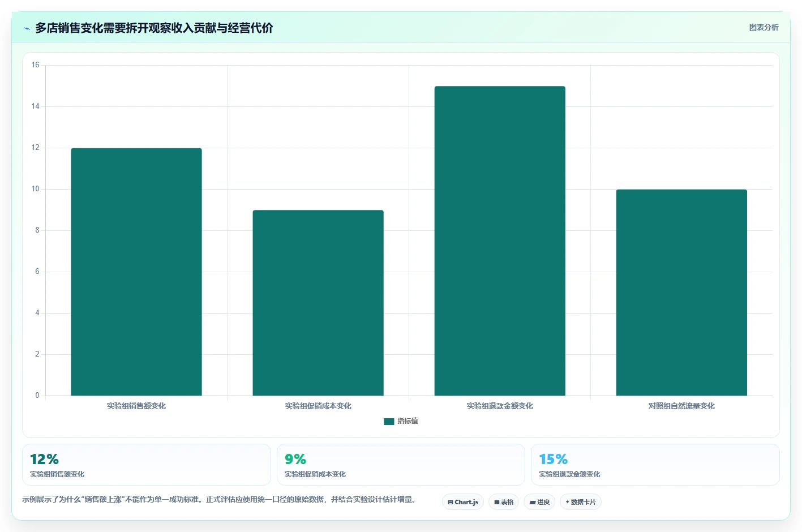Click y-axis tick value 0
The image size is (802, 532).
(x=37, y=396)
